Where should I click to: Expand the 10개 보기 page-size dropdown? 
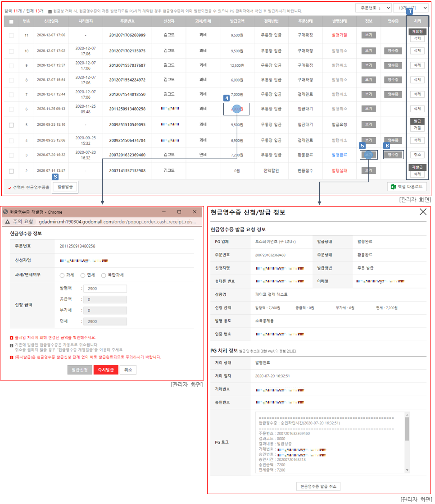(410, 8)
